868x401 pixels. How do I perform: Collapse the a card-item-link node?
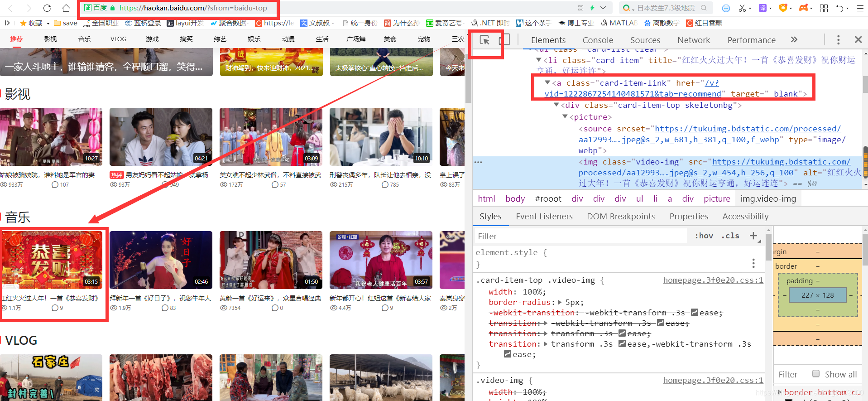click(x=547, y=82)
